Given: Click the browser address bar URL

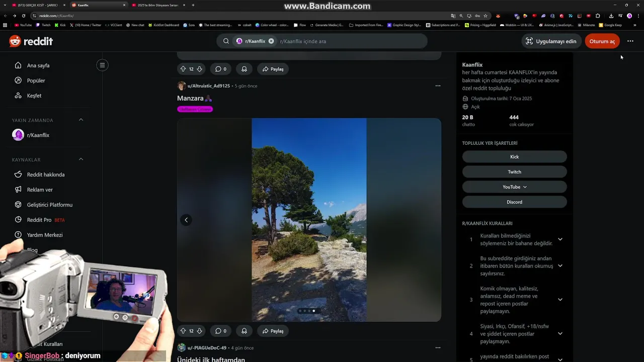Looking at the screenshot, I should tap(56, 16).
